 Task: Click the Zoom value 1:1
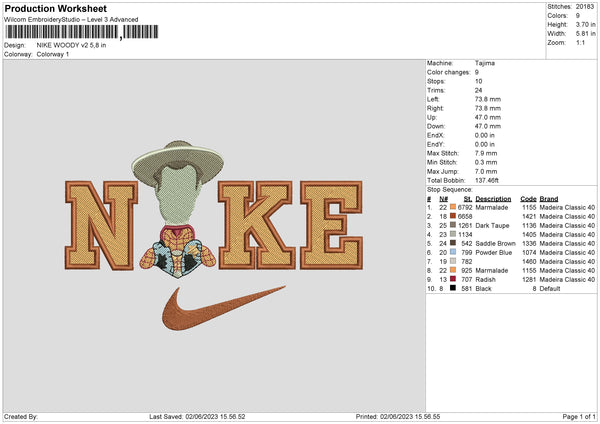[x=580, y=42]
